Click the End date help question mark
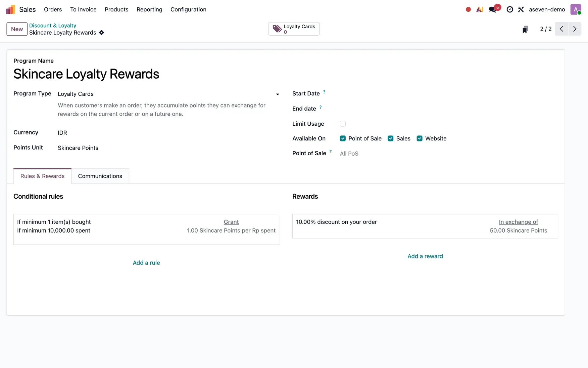588x368 pixels. click(x=321, y=107)
